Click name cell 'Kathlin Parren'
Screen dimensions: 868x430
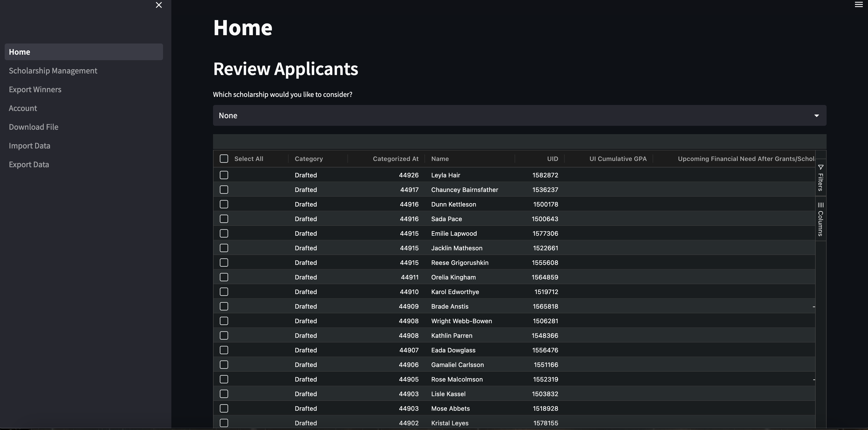coord(452,336)
